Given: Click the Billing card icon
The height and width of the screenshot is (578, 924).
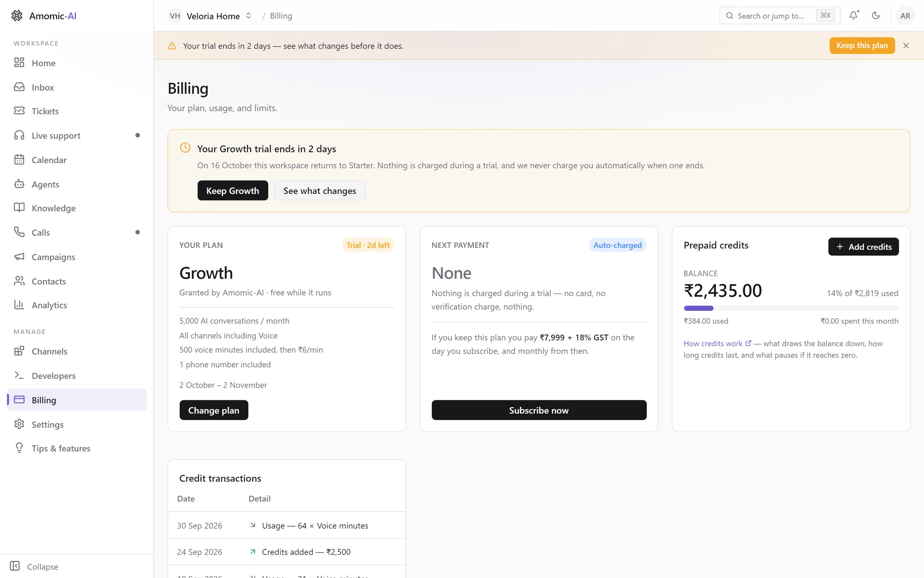Looking at the screenshot, I should coord(19,400).
